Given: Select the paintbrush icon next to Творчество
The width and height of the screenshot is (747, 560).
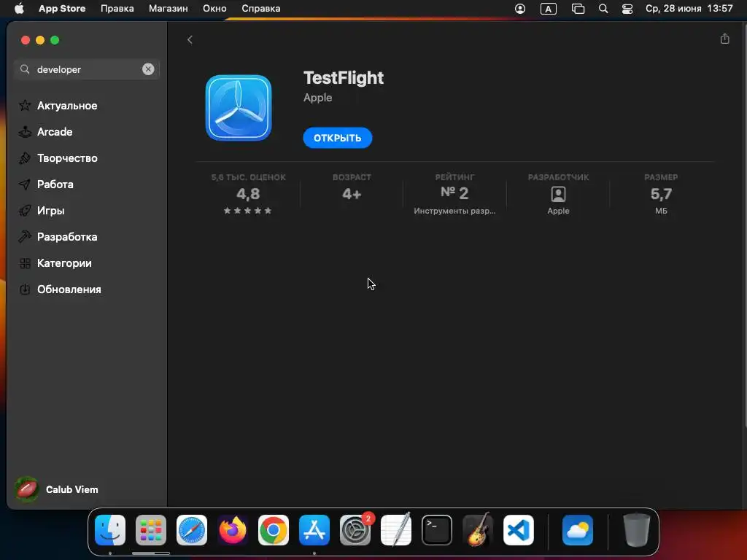Looking at the screenshot, I should pyautogui.click(x=25, y=157).
